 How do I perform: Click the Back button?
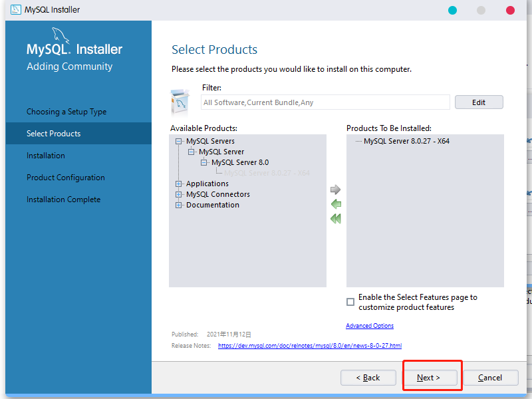click(x=368, y=378)
